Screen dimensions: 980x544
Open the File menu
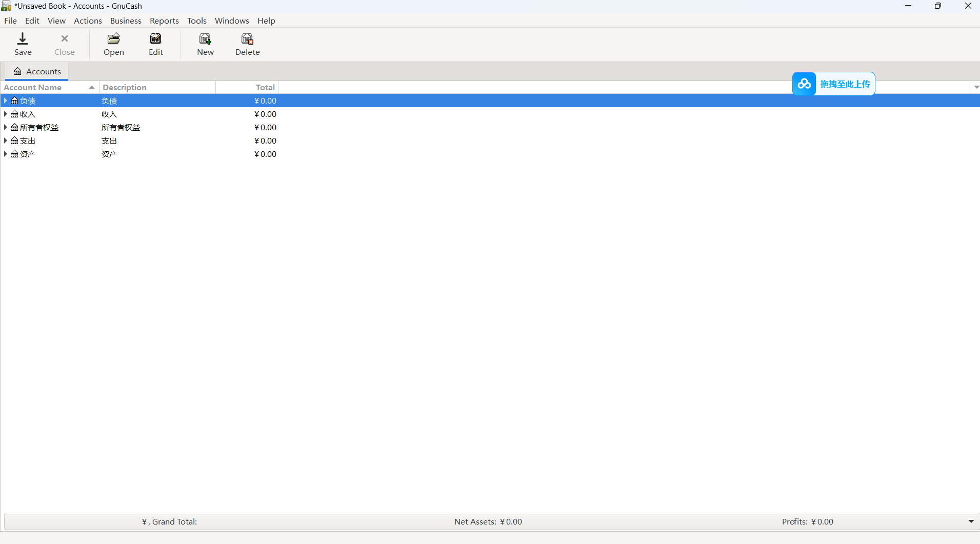(x=10, y=21)
